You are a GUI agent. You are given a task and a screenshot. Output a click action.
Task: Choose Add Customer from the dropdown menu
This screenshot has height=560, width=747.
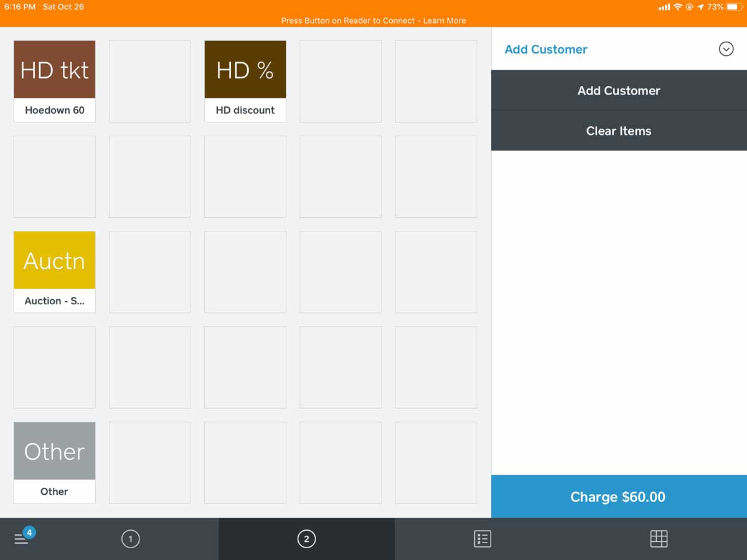(619, 90)
